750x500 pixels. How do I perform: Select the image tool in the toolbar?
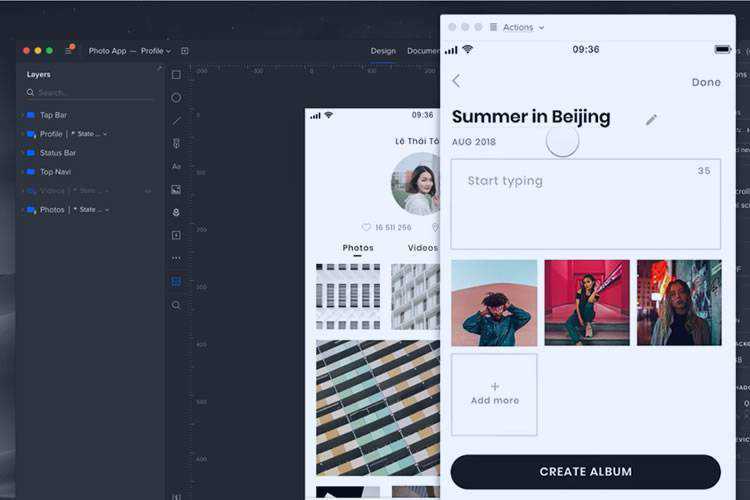point(176,189)
